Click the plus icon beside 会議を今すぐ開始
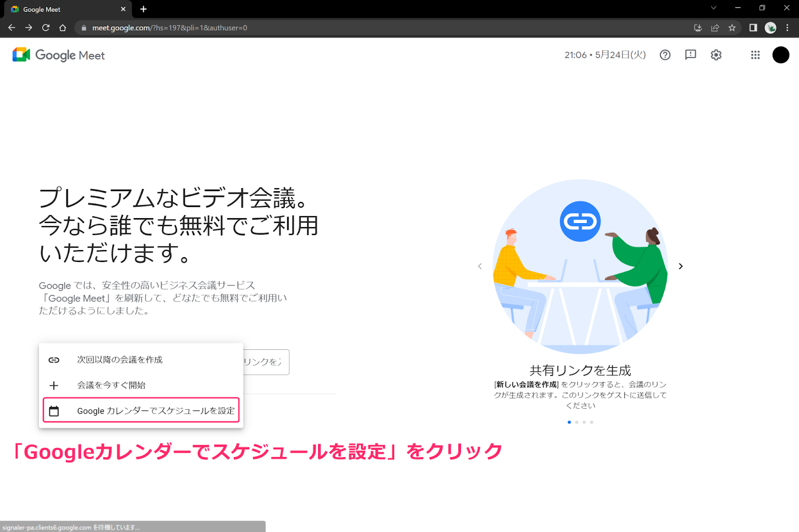This screenshot has width=799, height=532. point(54,385)
